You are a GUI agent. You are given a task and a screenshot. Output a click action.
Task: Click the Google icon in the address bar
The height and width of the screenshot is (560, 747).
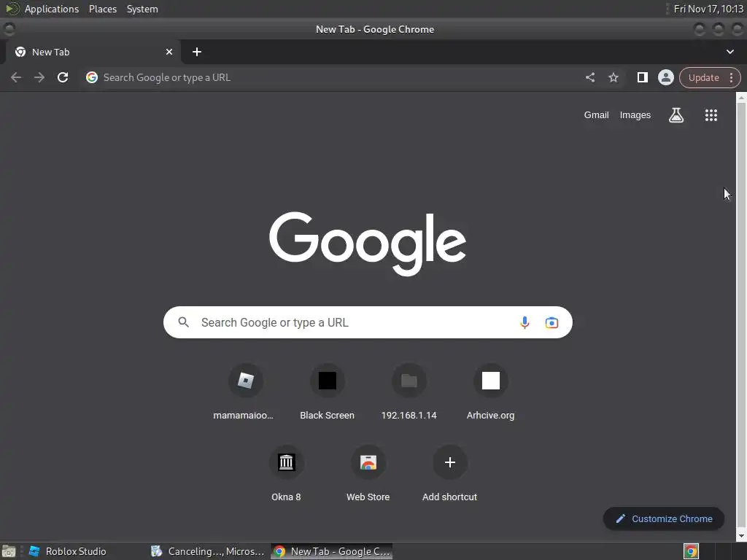click(x=92, y=77)
